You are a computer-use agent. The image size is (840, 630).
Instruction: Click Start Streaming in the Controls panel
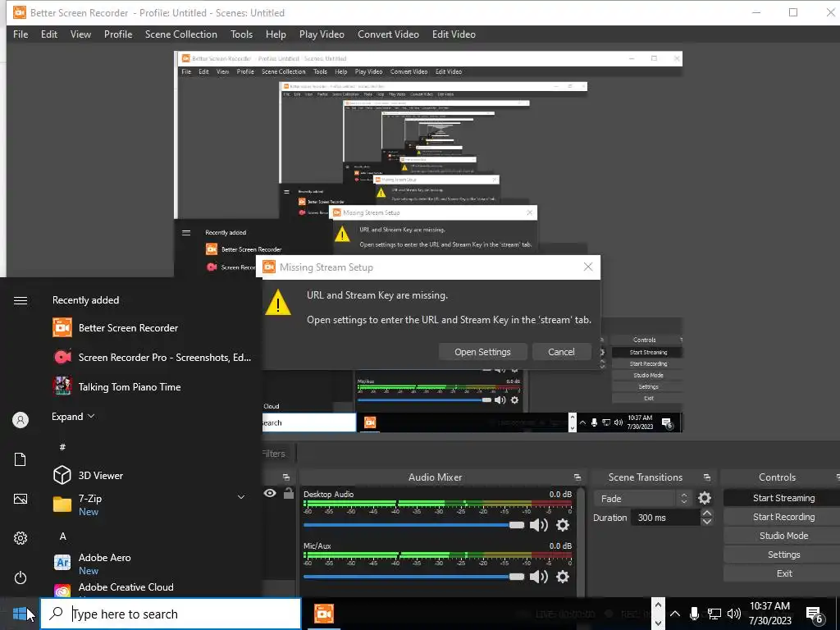coord(783,498)
